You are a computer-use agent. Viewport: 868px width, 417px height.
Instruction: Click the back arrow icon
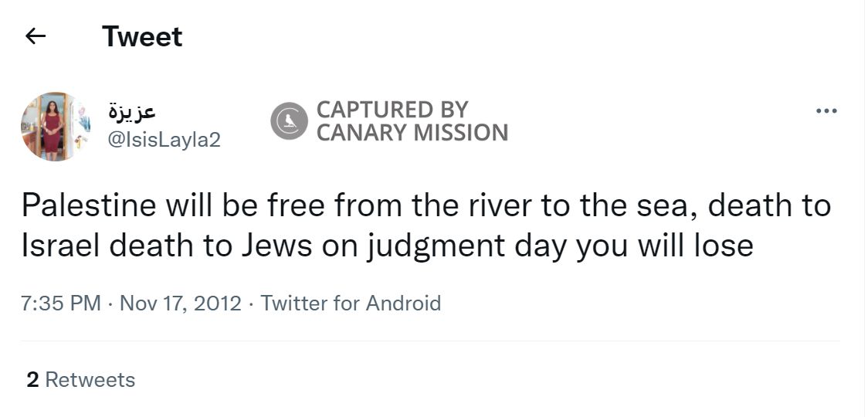coord(36,36)
